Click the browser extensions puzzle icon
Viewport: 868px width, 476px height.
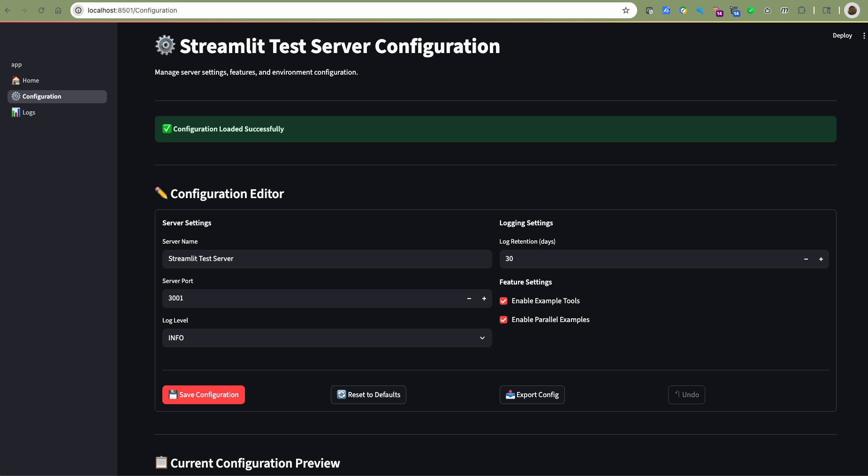801,10
